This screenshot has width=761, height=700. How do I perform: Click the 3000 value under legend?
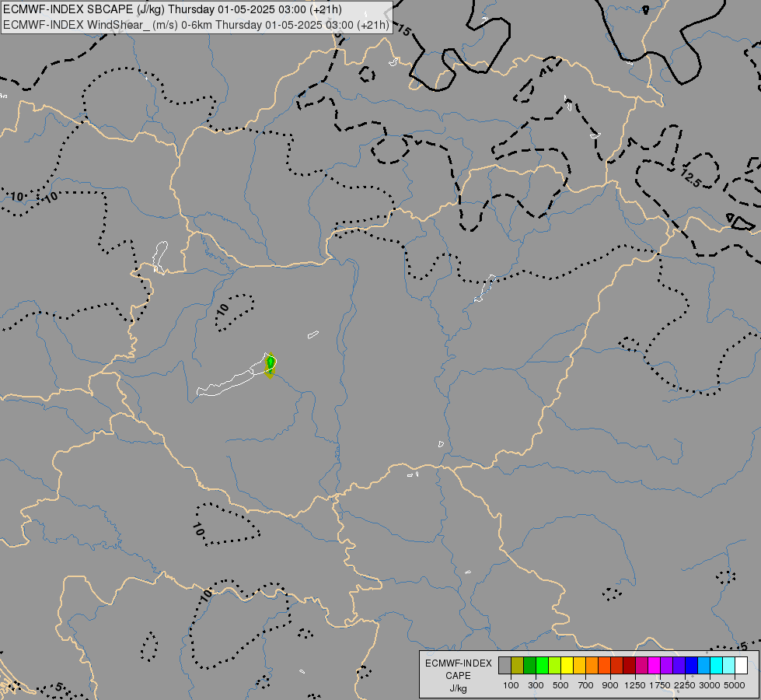click(x=710, y=685)
